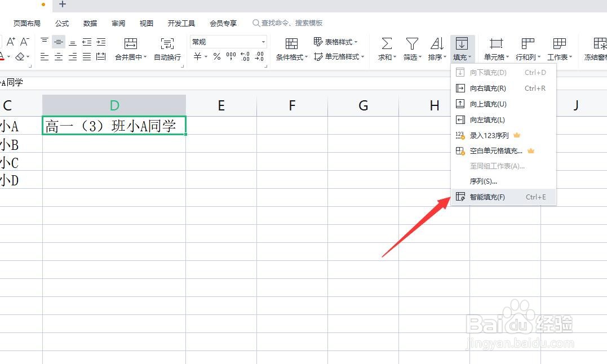Switch to 开发工具 tab

point(181,23)
